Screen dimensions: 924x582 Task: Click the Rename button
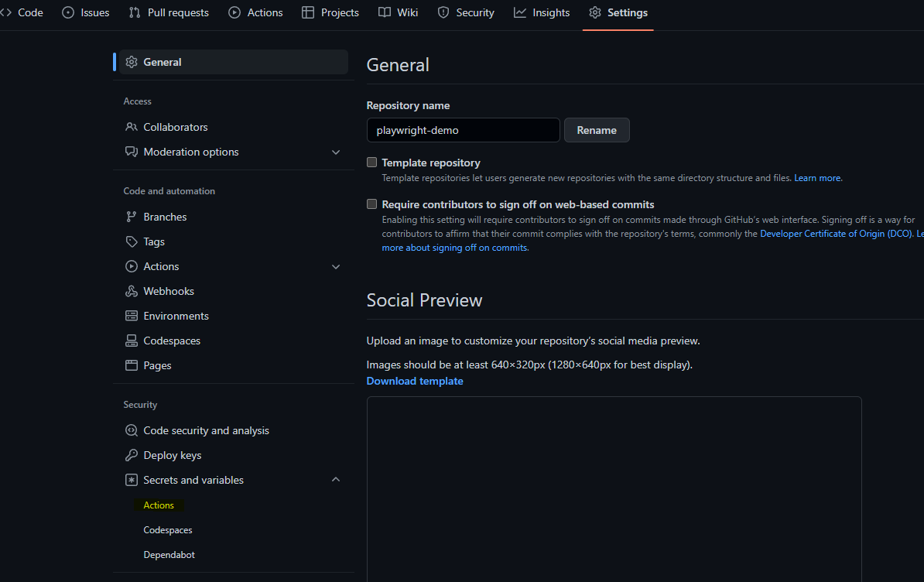(x=597, y=130)
